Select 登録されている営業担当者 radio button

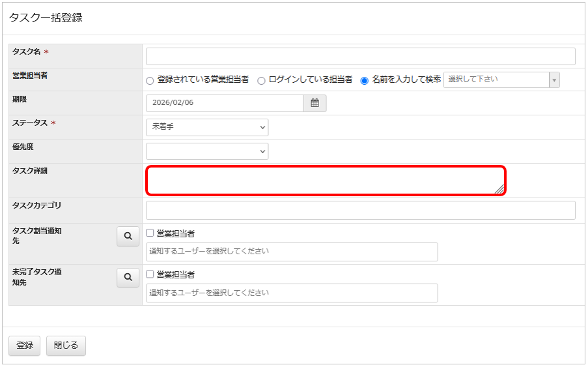(x=150, y=80)
